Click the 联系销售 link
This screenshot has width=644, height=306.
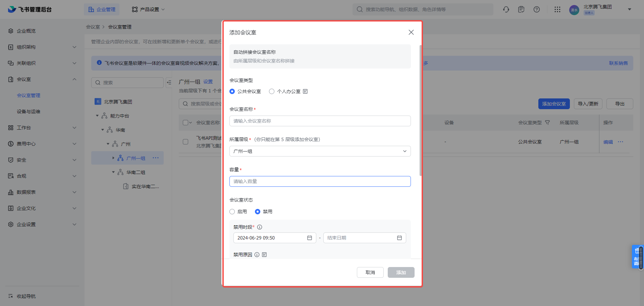coord(618,63)
